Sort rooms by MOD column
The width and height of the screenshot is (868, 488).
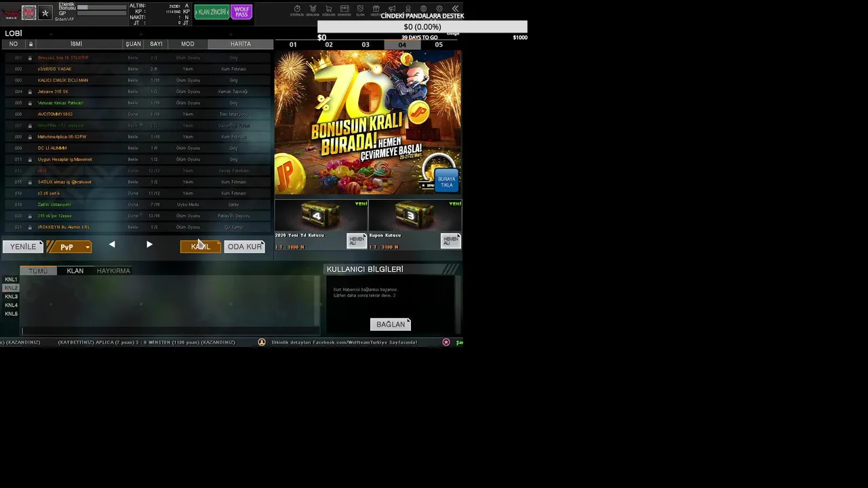(x=188, y=44)
